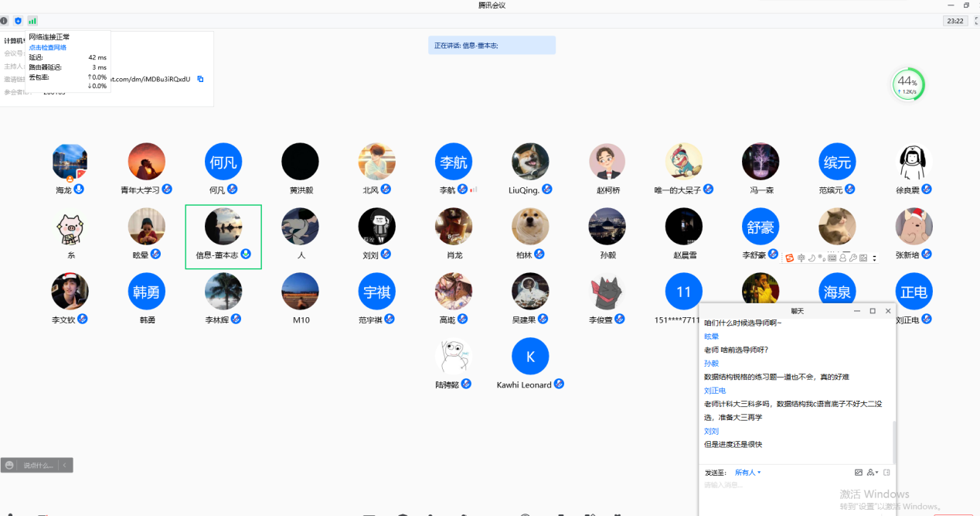Open the blue security shield icon
Viewport: 980px width, 516px height.
coord(18,21)
